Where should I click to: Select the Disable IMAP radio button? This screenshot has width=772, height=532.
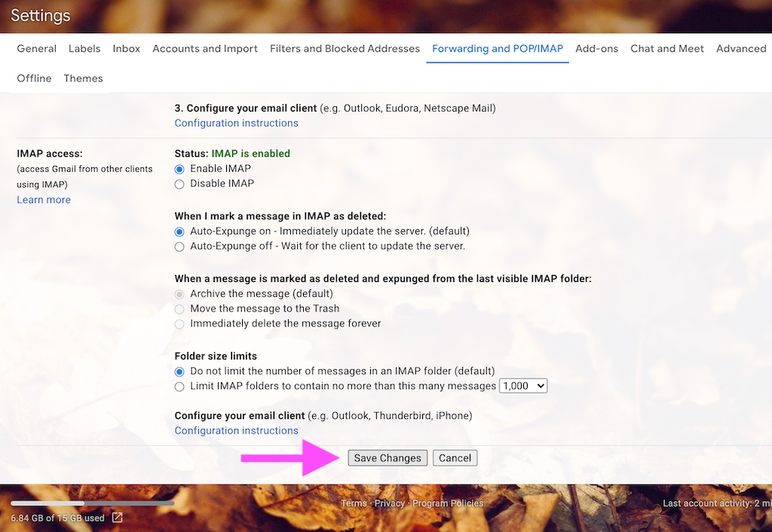pyautogui.click(x=179, y=184)
